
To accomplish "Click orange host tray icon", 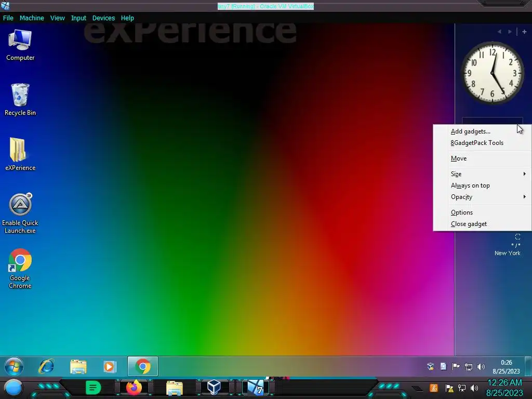I will coord(434,388).
